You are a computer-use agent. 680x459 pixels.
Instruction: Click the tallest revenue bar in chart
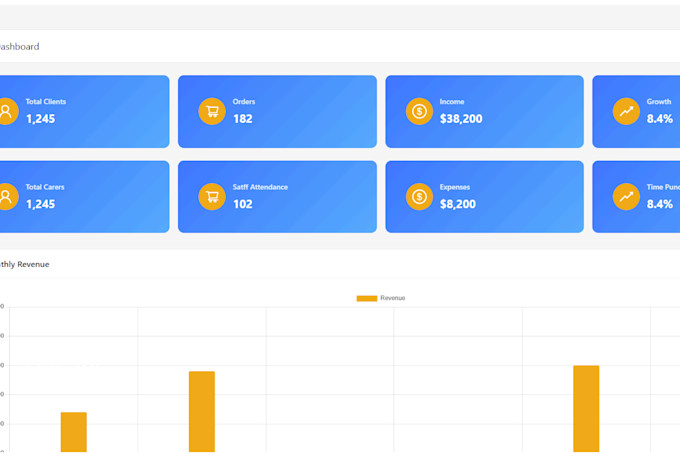(586, 409)
